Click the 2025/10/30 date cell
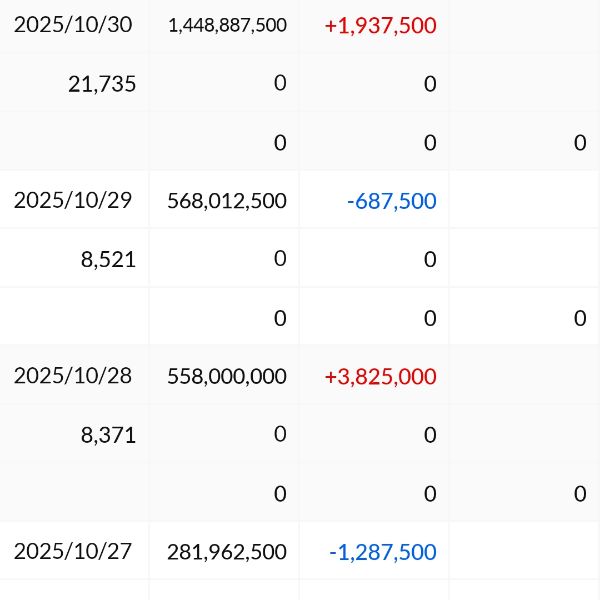 (x=72, y=25)
